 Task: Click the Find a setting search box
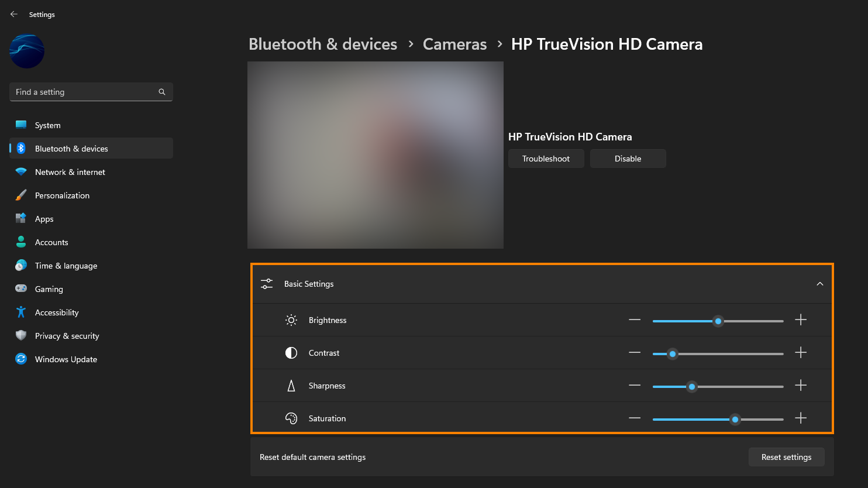pos(91,92)
